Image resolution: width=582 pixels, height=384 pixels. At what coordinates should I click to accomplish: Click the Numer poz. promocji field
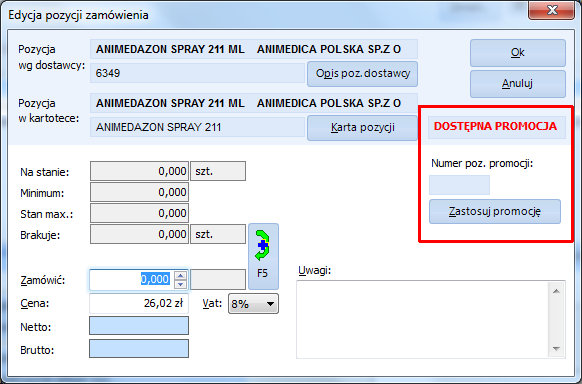tap(460, 185)
